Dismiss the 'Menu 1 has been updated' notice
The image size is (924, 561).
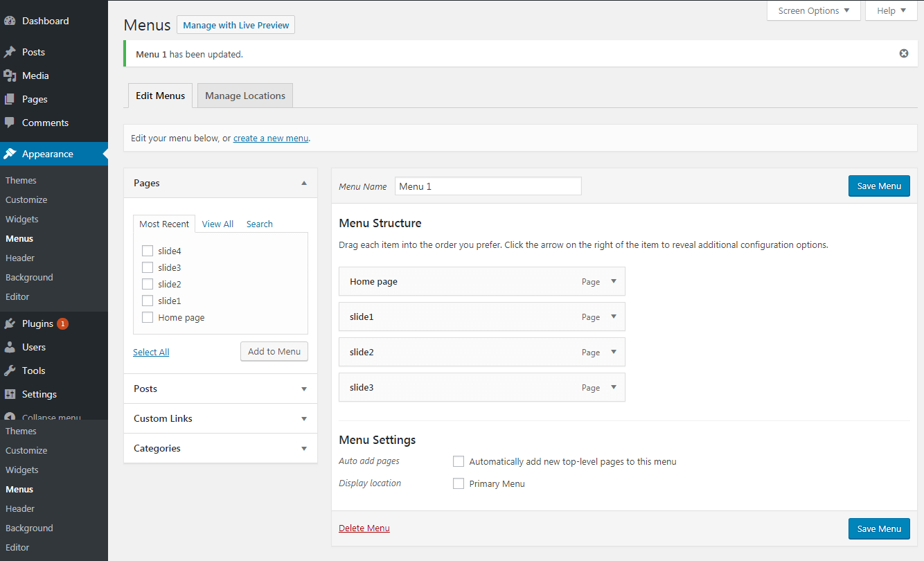pyautogui.click(x=904, y=53)
